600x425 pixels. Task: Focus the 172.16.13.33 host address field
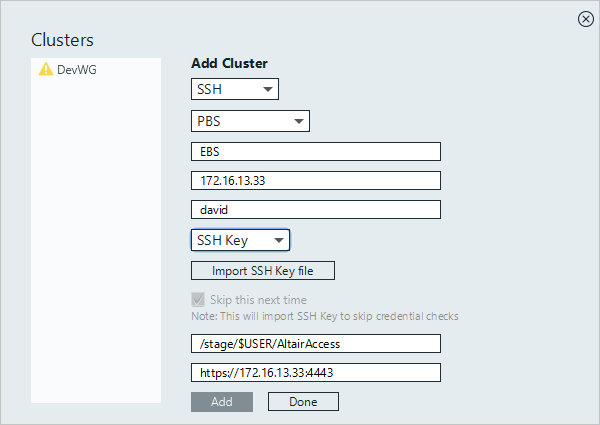click(315, 181)
